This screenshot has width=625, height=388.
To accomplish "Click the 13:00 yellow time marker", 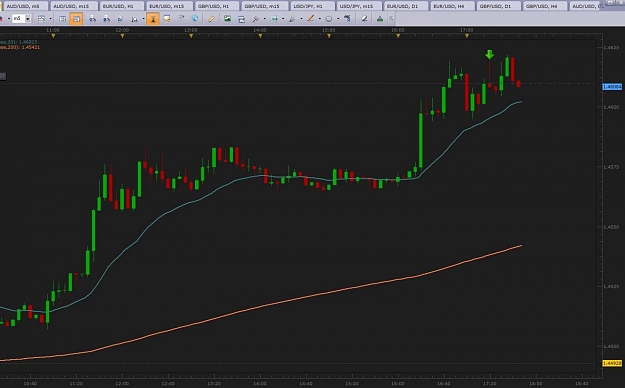I will pyautogui.click(x=191, y=36).
